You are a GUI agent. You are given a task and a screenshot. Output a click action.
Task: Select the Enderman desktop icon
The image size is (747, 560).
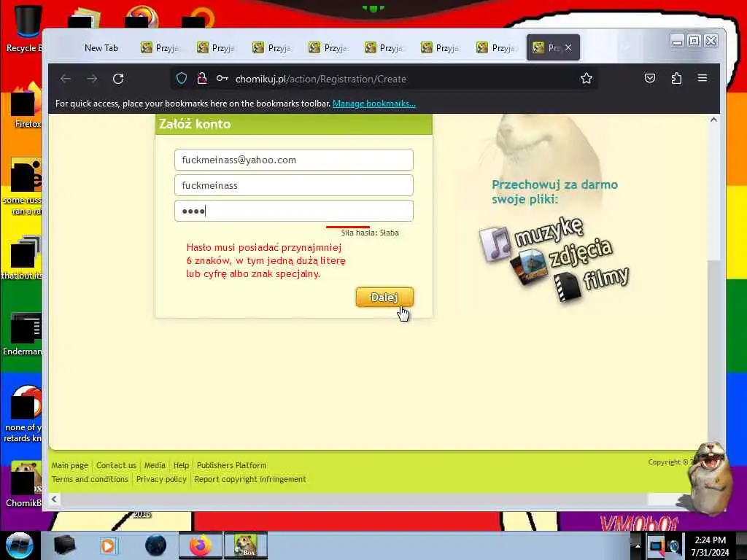[23, 334]
